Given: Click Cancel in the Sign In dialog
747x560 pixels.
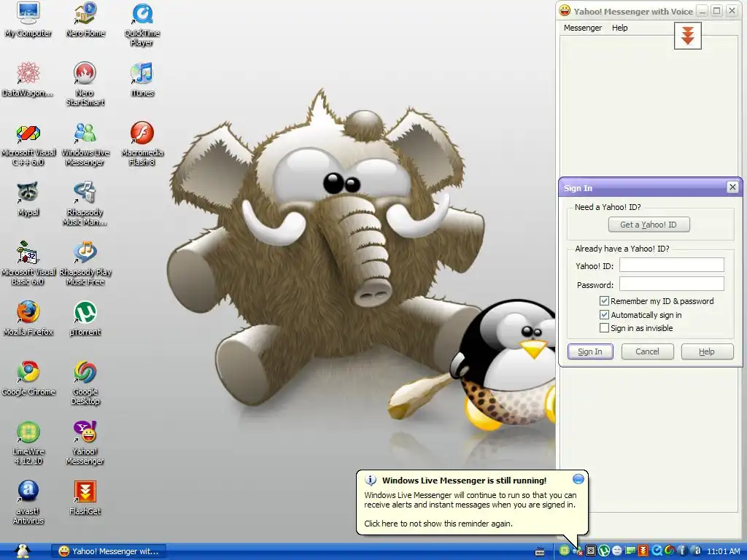Looking at the screenshot, I should coord(648,351).
